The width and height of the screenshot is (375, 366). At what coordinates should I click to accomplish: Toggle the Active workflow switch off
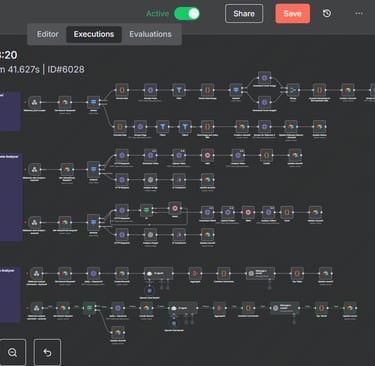coord(187,14)
